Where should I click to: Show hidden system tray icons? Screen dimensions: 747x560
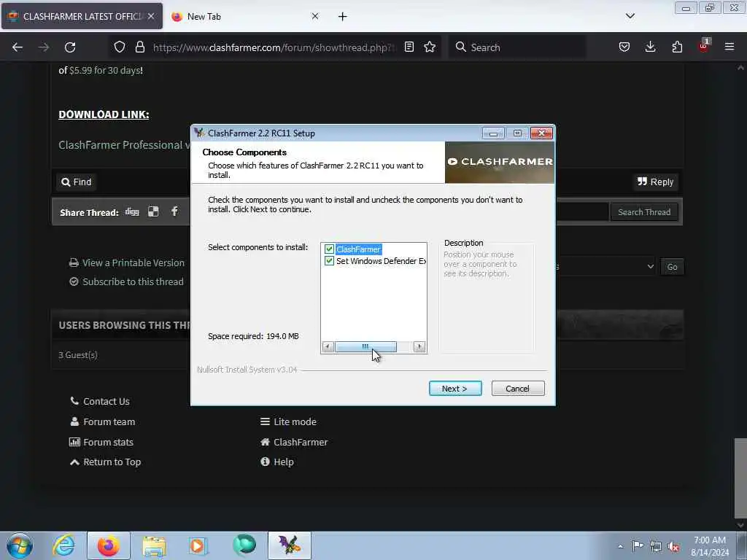coord(620,546)
